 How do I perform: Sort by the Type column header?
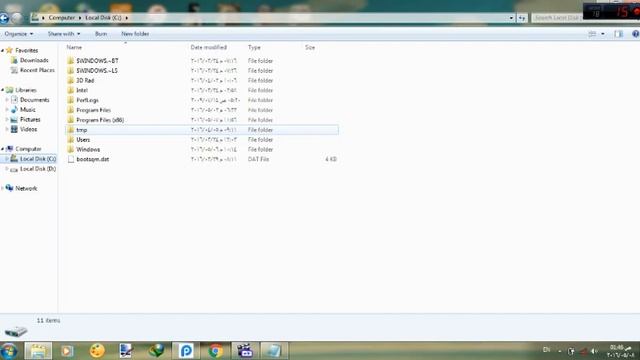pos(254,47)
